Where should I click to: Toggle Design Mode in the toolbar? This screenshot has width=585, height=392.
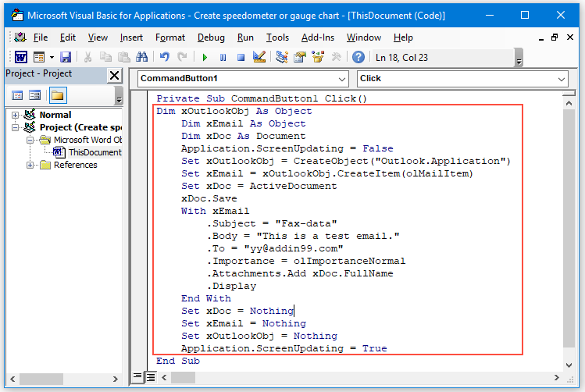(259, 57)
